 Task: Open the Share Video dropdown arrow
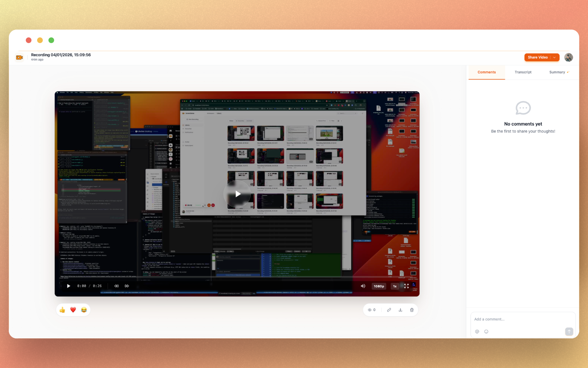click(554, 57)
